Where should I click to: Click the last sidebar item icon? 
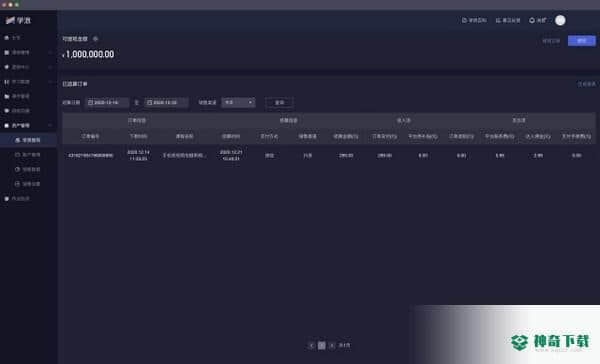click(x=7, y=199)
